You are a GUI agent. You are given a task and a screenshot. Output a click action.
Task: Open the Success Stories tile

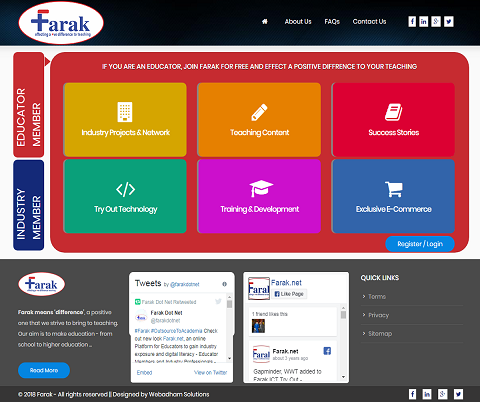pos(393,120)
